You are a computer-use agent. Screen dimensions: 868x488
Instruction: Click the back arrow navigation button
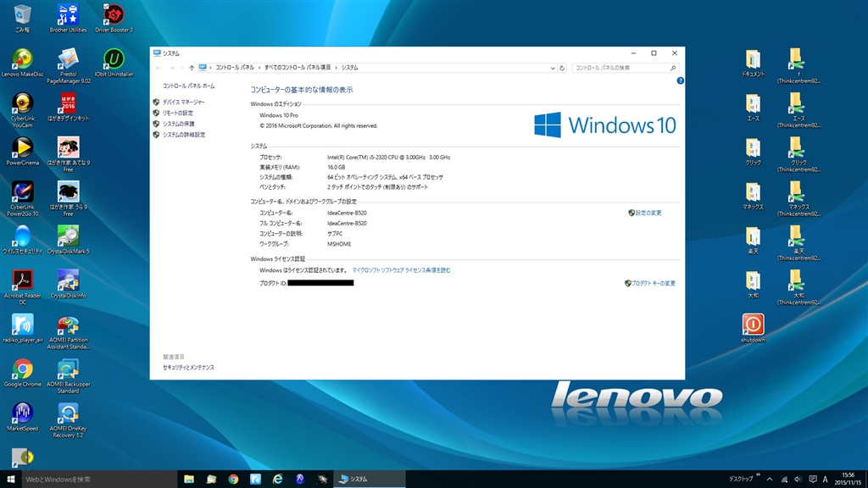point(159,68)
